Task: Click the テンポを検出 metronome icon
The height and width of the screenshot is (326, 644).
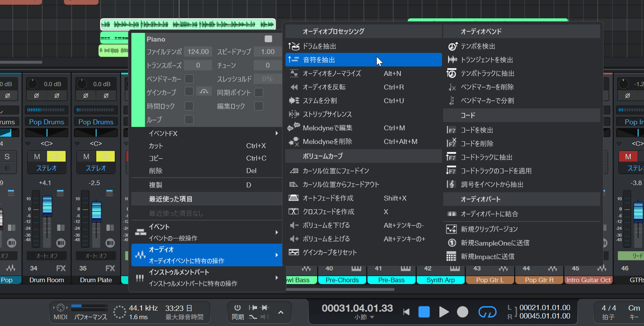Action: click(452, 46)
